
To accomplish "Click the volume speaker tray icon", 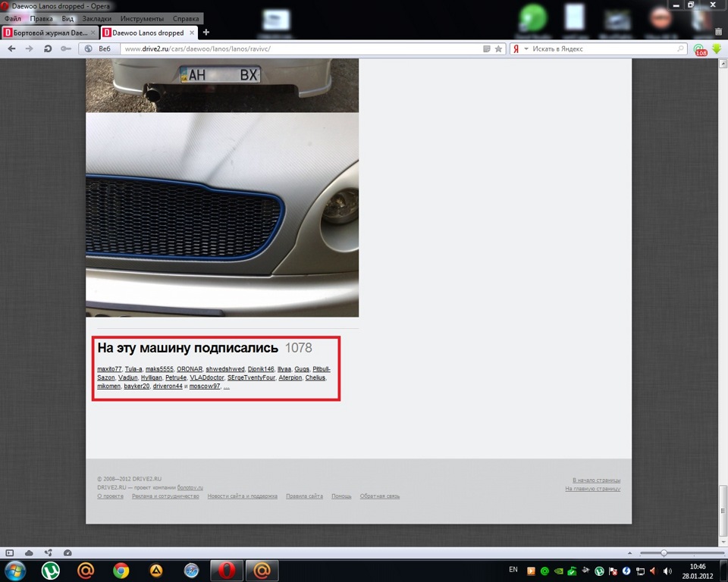I will (x=667, y=571).
